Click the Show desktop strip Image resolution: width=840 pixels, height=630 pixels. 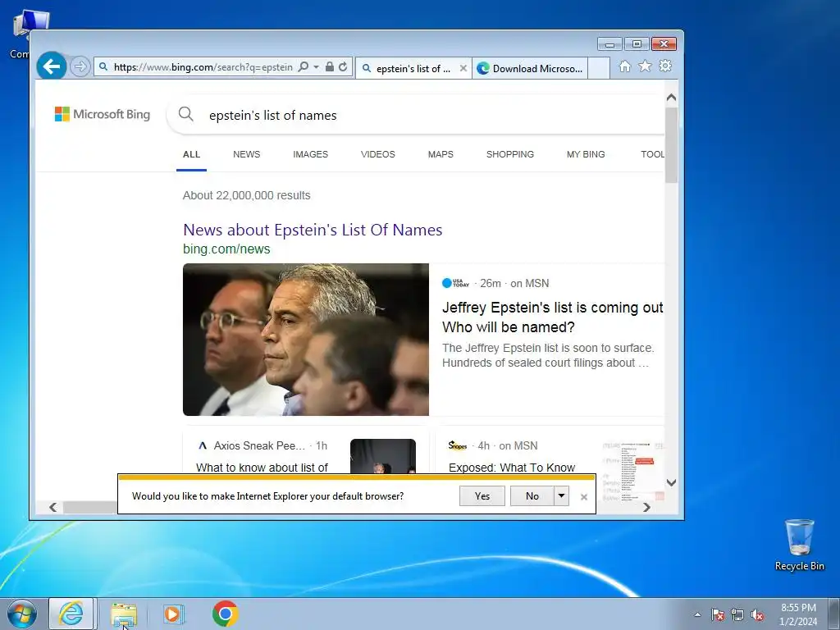coord(834,614)
